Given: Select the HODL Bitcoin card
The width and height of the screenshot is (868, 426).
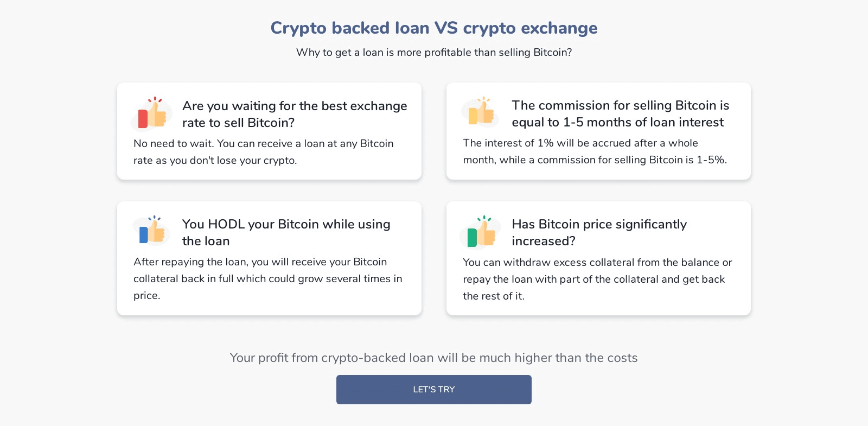Looking at the screenshot, I should coord(269,258).
